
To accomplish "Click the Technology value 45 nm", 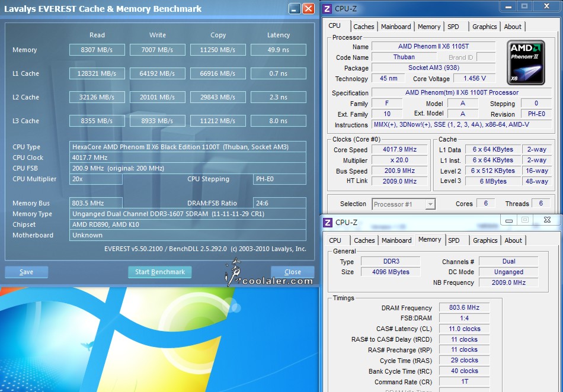I will click(389, 78).
